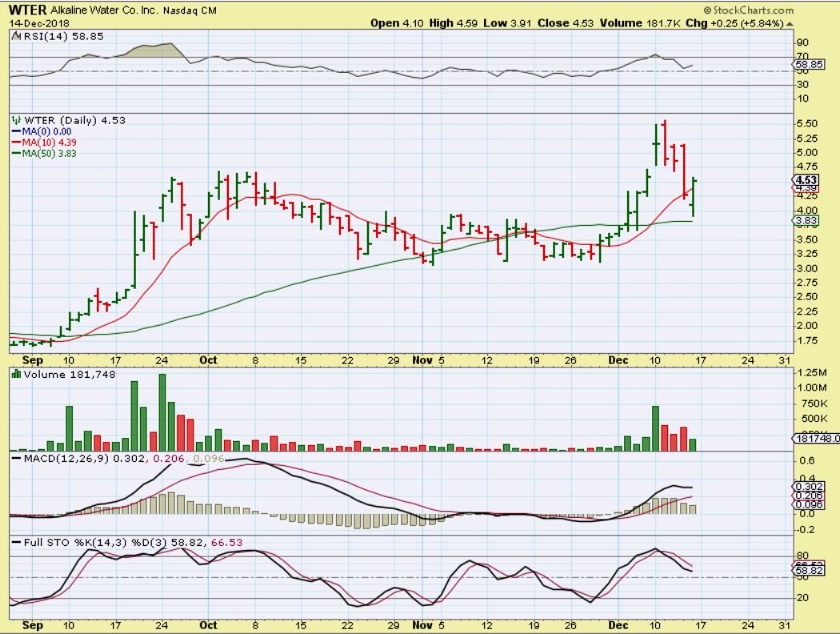Click the 58.82 tag on stochastic axis

point(806,570)
